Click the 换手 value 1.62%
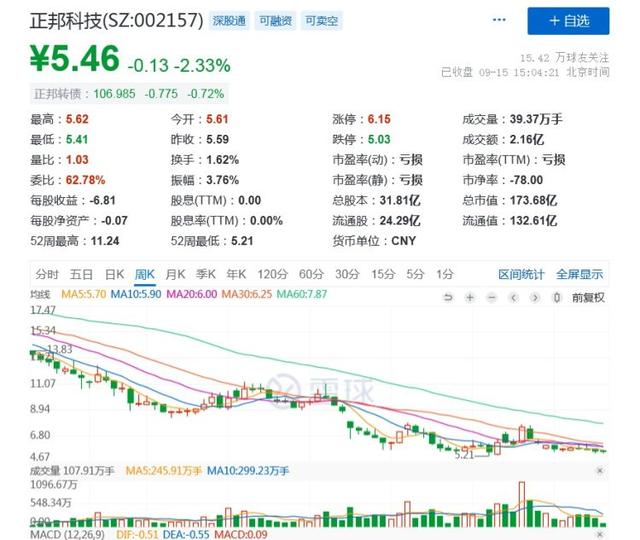Viewport: 640px width, 540px height. tap(222, 160)
